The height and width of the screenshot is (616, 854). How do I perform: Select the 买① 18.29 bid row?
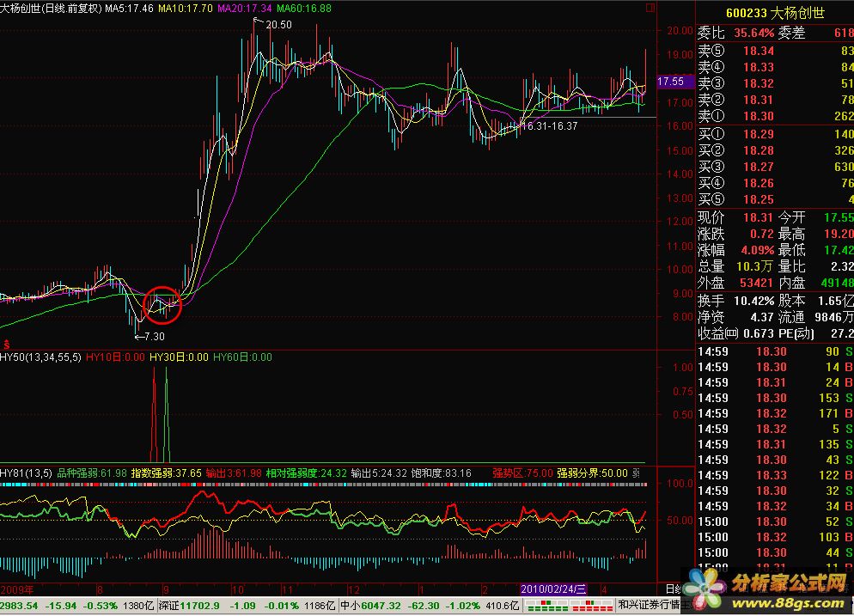click(776, 135)
